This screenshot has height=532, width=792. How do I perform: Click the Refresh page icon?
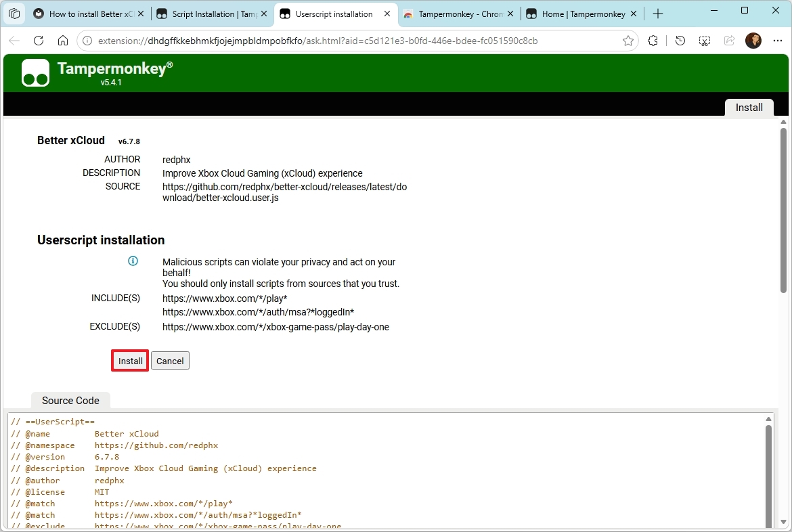pos(39,41)
